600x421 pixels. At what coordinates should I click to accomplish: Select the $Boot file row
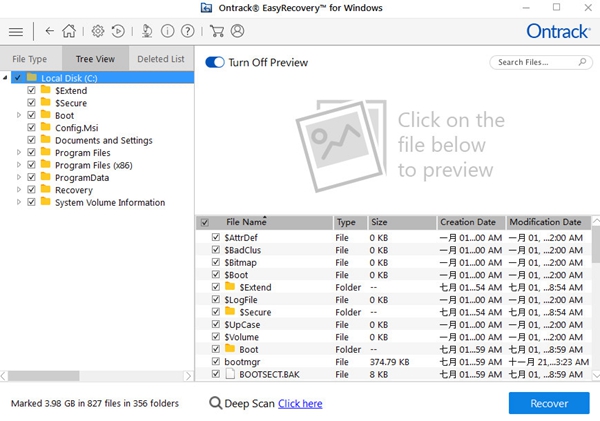pos(394,274)
